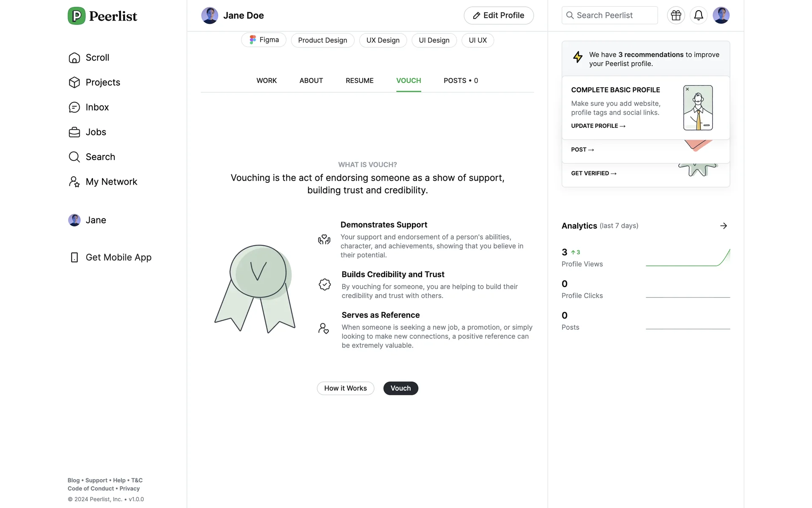Image resolution: width=812 pixels, height=508 pixels.
Task: Open notifications bell
Action: tap(699, 16)
